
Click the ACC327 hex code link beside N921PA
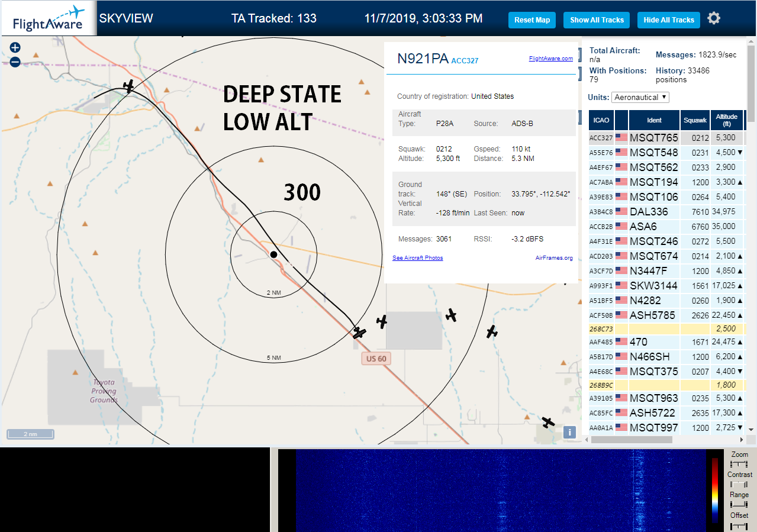pyautogui.click(x=465, y=60)
